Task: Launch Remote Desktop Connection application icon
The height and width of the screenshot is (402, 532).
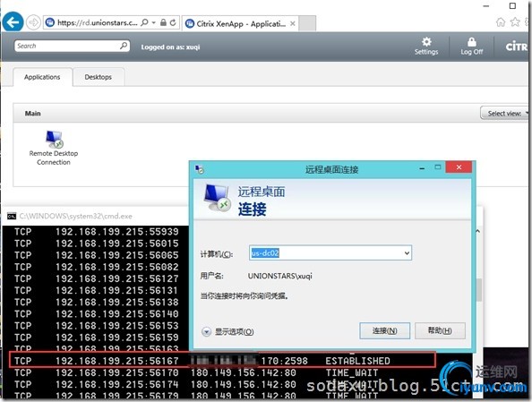Action: click(x=54, y=139)
